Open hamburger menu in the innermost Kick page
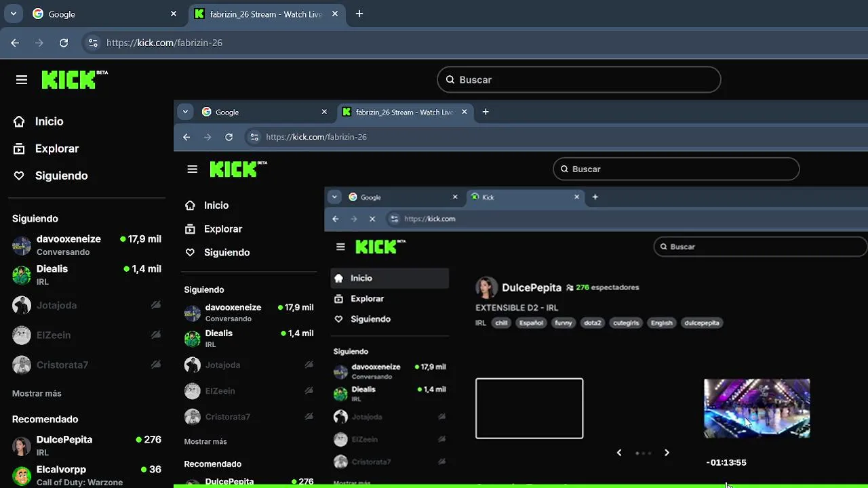Screen dimensions: 868x488 tap(340, 247)
